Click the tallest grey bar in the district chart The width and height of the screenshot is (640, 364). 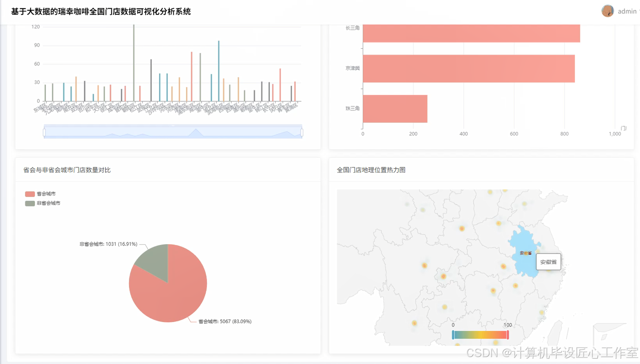point(134,63)
